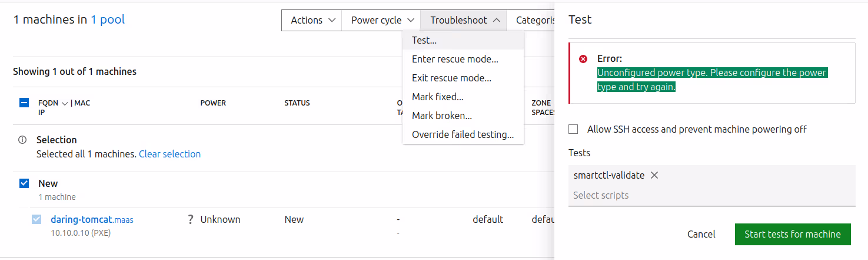Click the red error icon in Test panel

583,59
